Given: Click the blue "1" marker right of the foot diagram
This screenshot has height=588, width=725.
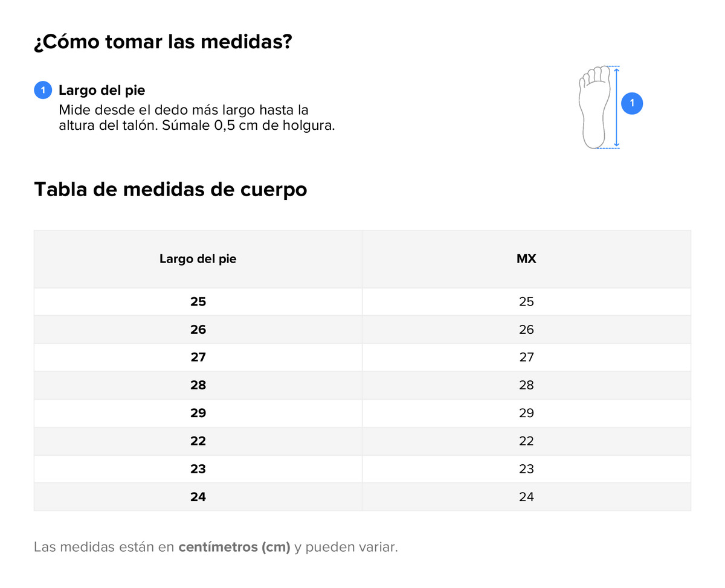Looking at the screenshot, I should pyautogui.click(x=632, y=104).
